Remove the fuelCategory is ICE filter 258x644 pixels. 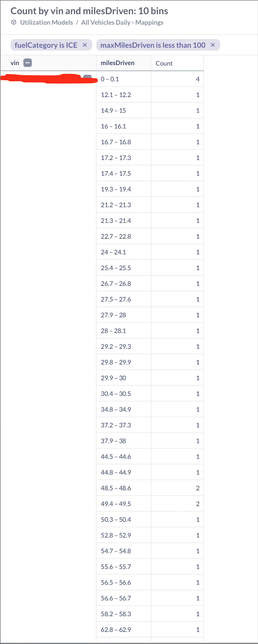[85, 45]
